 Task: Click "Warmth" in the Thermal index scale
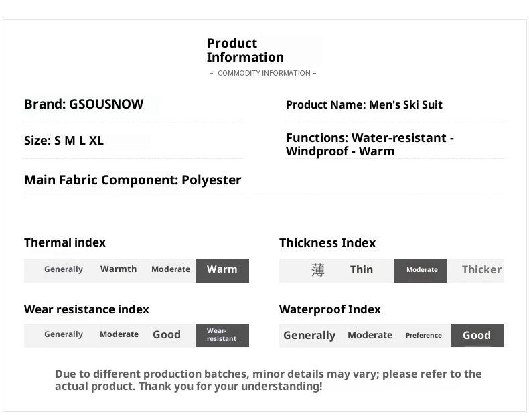pyautogui.click(x=119, y=269)
